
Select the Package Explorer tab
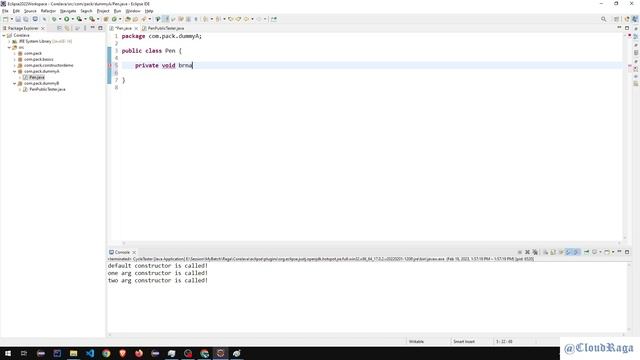(x=23, y=28)
